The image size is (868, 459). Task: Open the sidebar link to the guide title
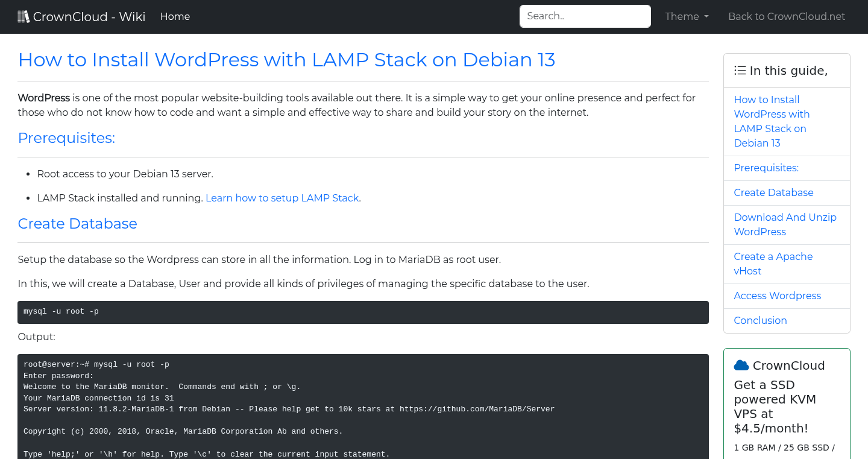(772, 121)
